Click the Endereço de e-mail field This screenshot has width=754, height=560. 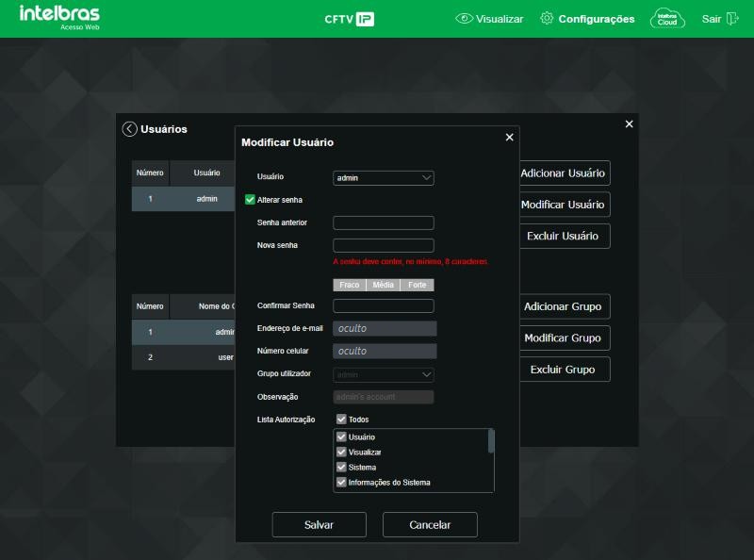385,329
